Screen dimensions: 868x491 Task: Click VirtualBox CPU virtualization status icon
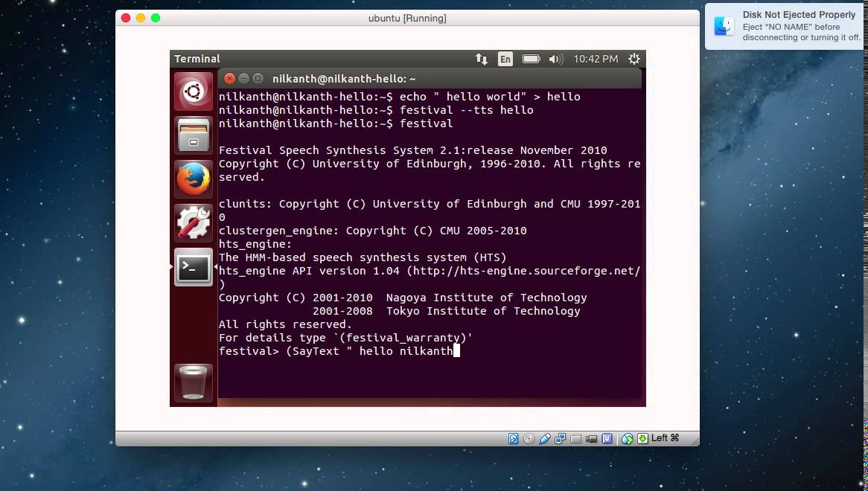[x=607, y=438]
